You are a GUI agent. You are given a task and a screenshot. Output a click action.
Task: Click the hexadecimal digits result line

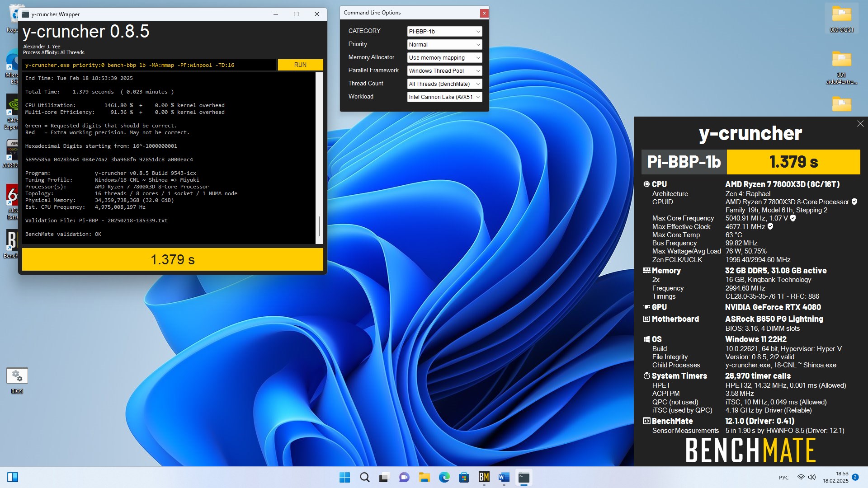[x=109, y=160]
